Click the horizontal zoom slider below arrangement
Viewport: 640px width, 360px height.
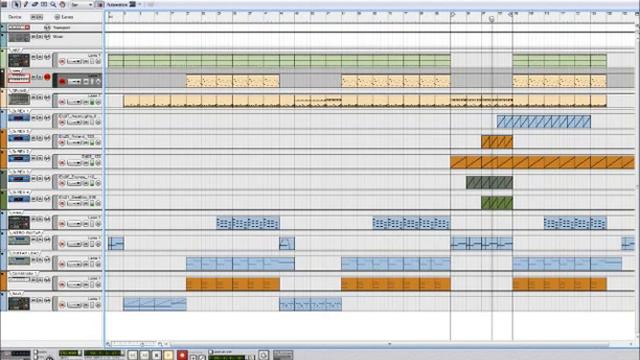pyautogui.click(x=135, y=344)
